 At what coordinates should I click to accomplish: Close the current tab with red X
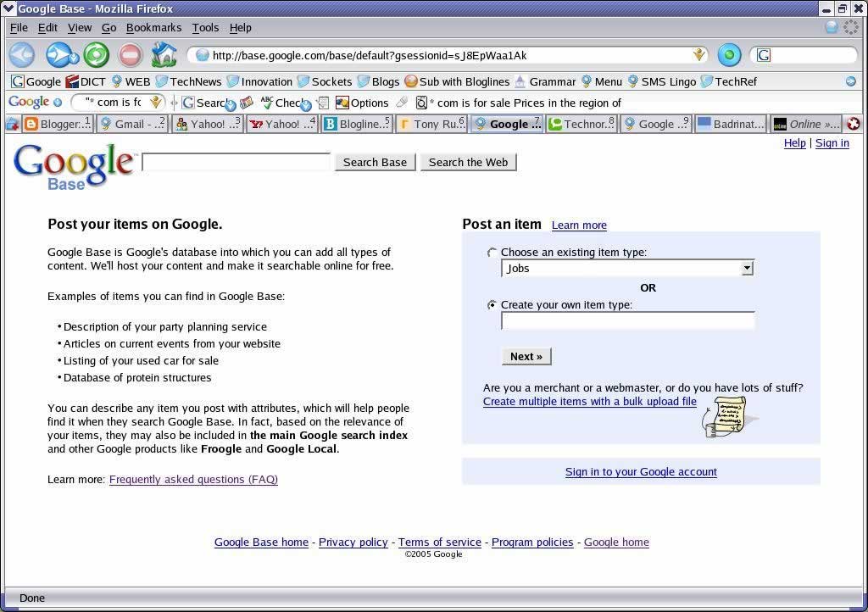(854, 124)
